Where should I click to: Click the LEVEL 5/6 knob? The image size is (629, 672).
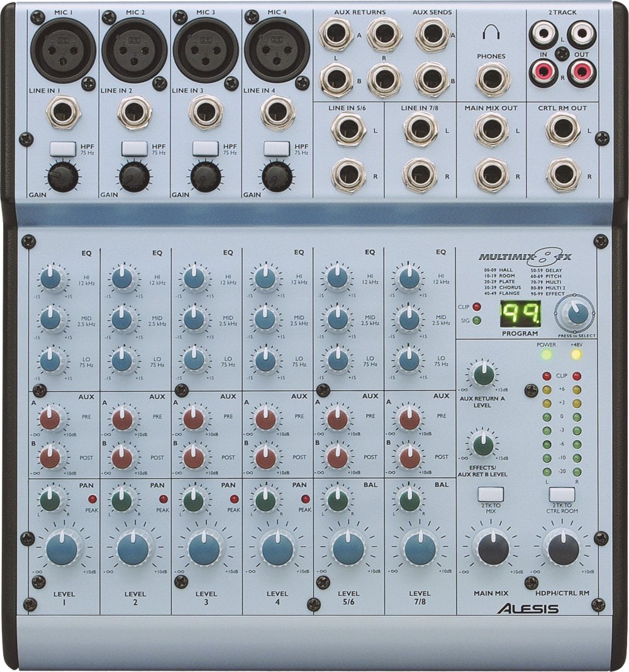pos(348,549)
